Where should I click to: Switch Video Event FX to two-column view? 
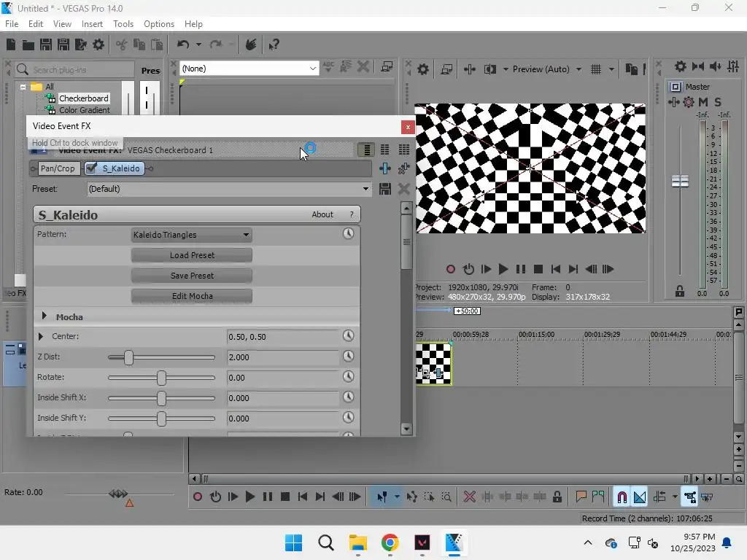pyautogui.click(x=384, y=150)
